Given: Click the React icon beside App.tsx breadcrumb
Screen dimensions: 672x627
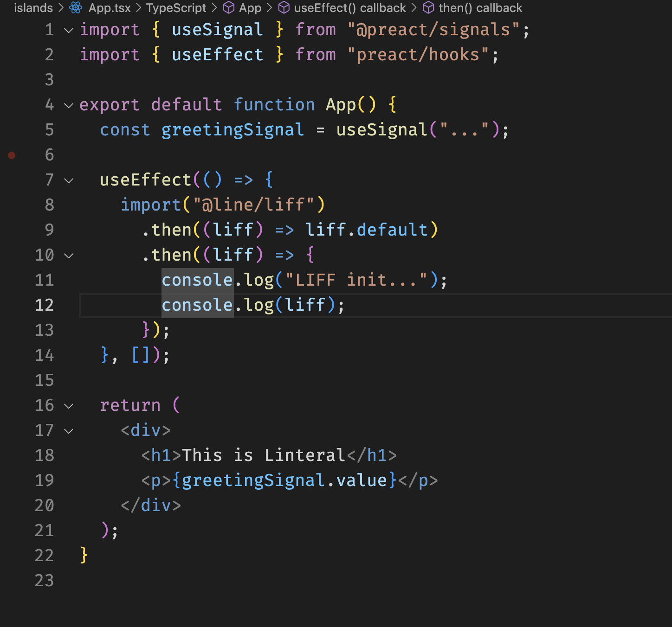Looking at the screenshot, I should pos(75,8).
